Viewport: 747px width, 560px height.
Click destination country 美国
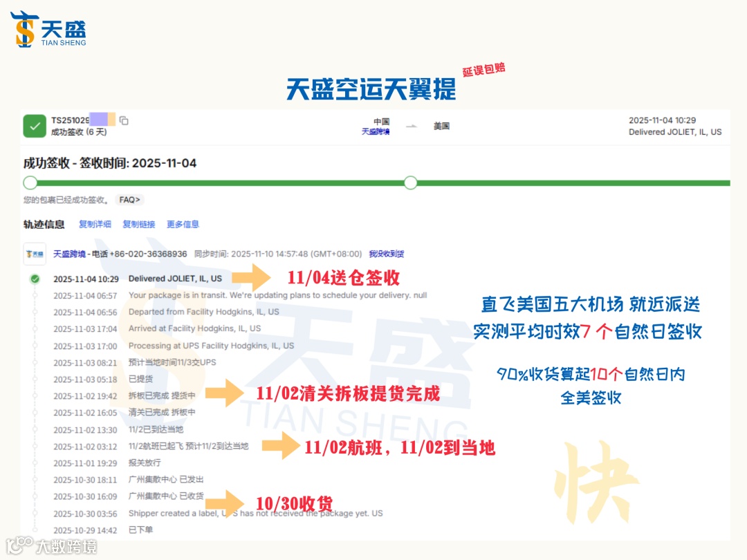(441, 126)
